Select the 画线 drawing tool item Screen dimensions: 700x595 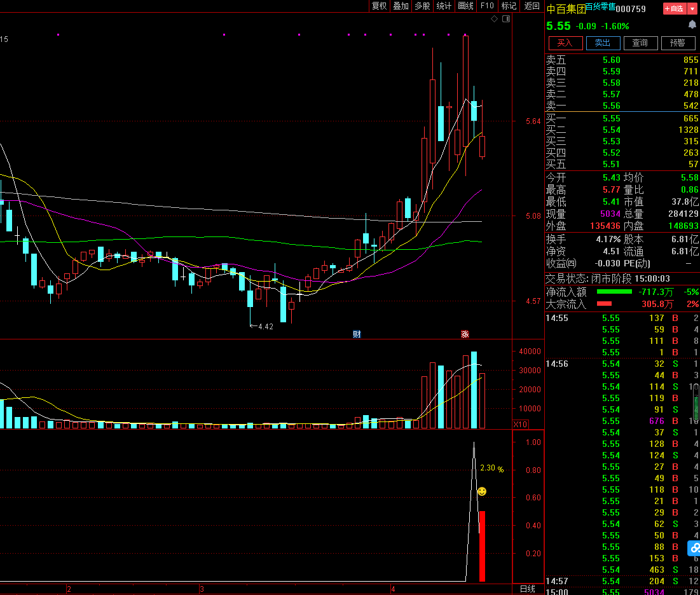click(x=465, y=6)
